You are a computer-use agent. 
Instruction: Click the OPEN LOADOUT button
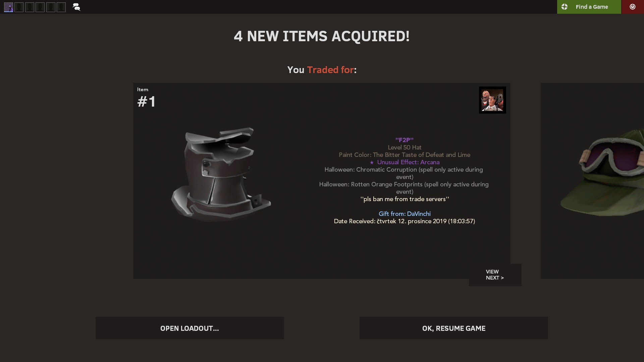190,328
